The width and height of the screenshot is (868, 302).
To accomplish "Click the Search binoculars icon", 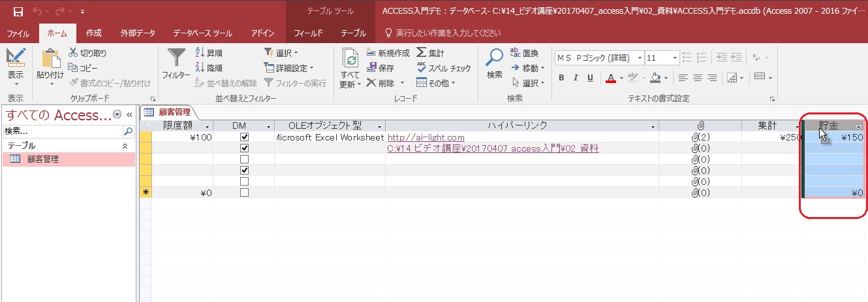I will coord(494,60).
